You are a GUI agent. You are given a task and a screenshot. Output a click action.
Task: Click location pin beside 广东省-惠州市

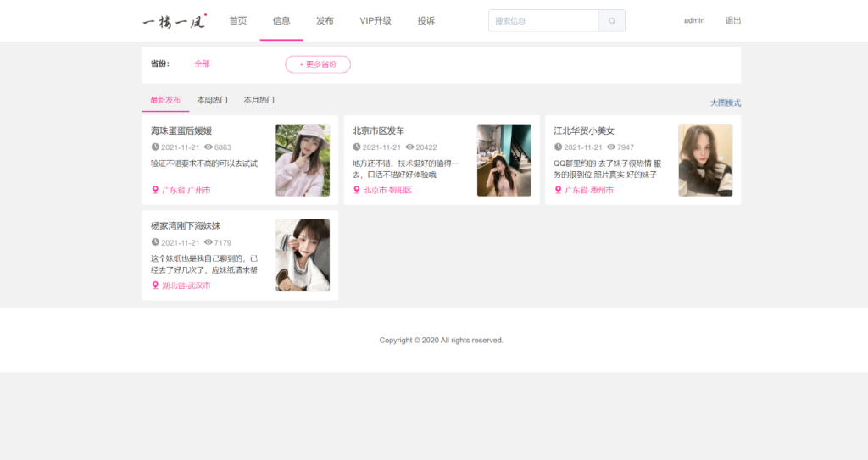(558, 190)
